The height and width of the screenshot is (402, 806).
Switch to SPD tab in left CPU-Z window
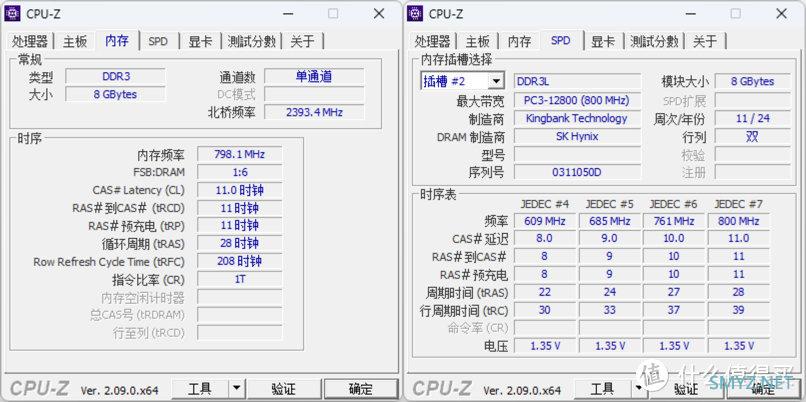tap(158, 42)
